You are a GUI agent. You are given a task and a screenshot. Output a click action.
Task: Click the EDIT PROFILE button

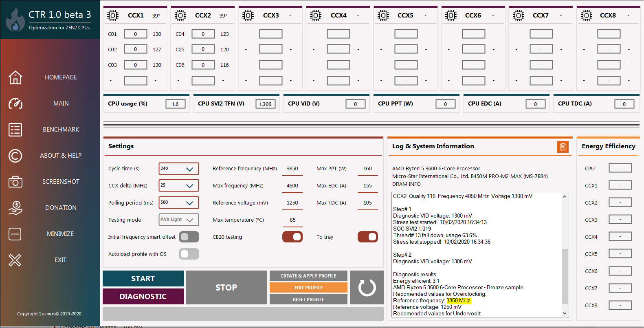(308, 288)
